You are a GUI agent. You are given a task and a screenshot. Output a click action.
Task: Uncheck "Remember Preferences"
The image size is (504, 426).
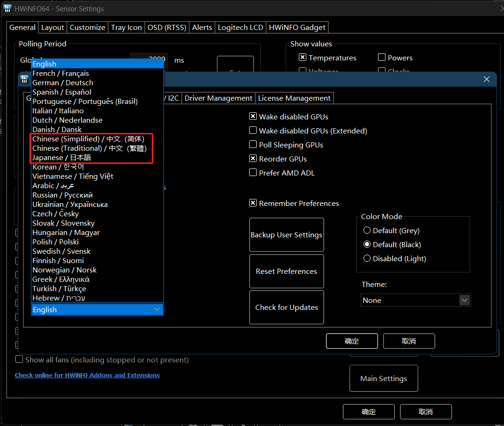[x=252, y=203]
